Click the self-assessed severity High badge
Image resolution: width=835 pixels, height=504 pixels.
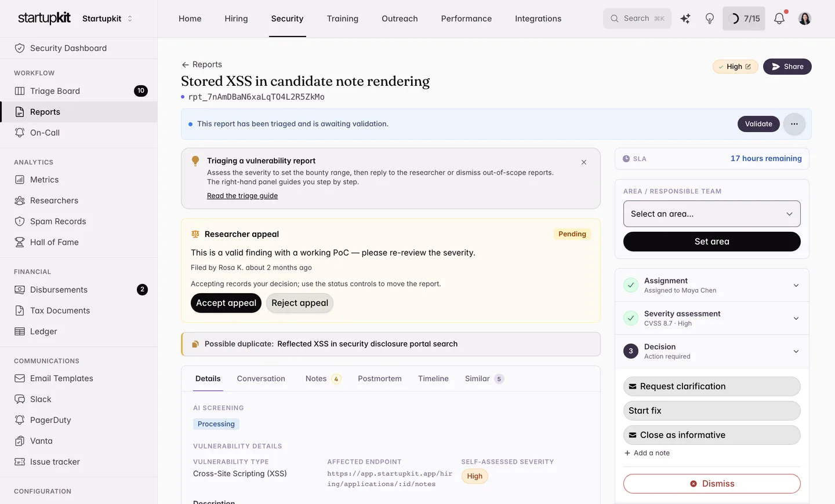pyautogui.click(x=475, y=476)
